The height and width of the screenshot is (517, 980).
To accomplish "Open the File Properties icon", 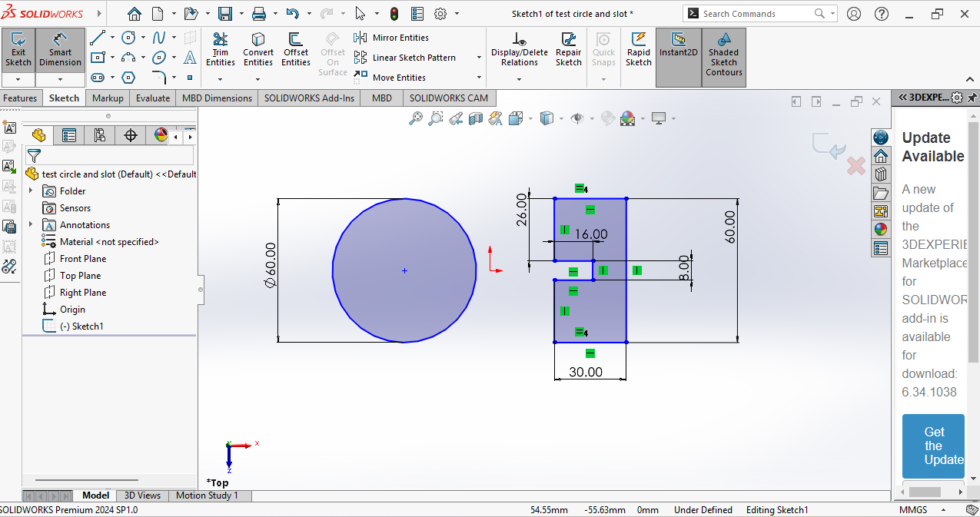I will tap(417, 14).
